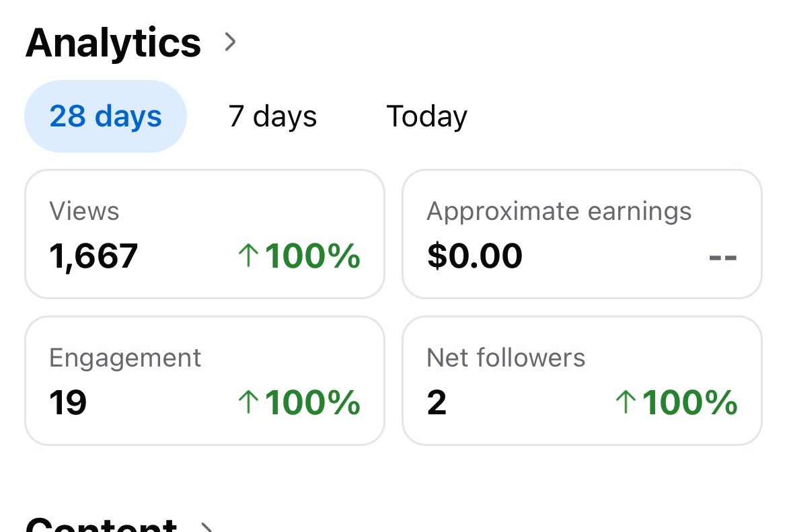Click the 100% change value in Views card

(x=312, y=256)
